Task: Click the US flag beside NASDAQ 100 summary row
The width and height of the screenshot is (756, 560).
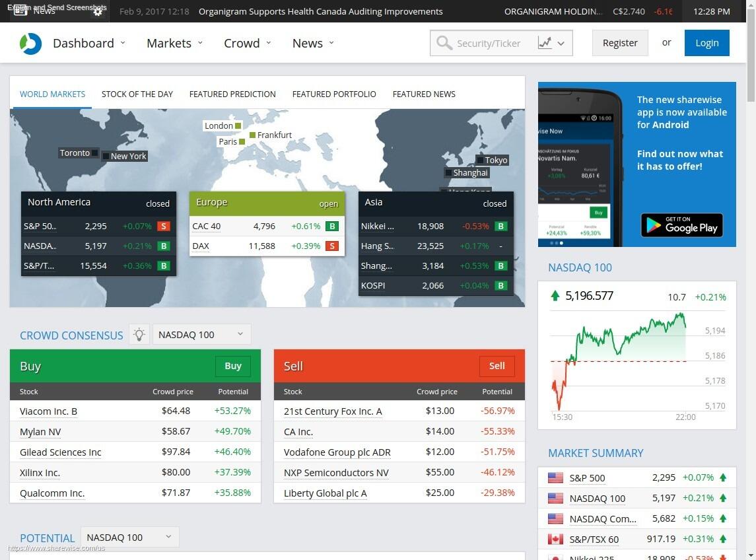Action: coord(555,499)
